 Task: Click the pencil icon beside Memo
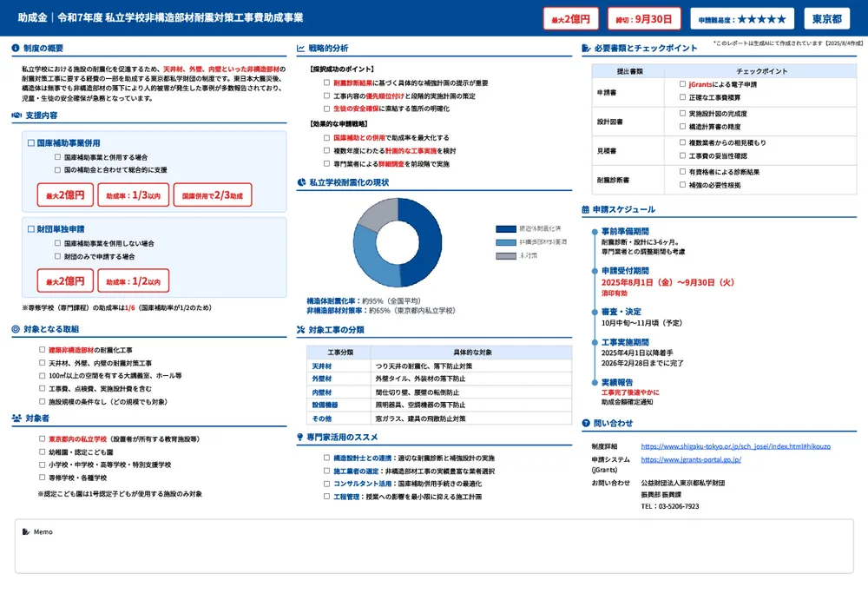click(x=25, y=531)
